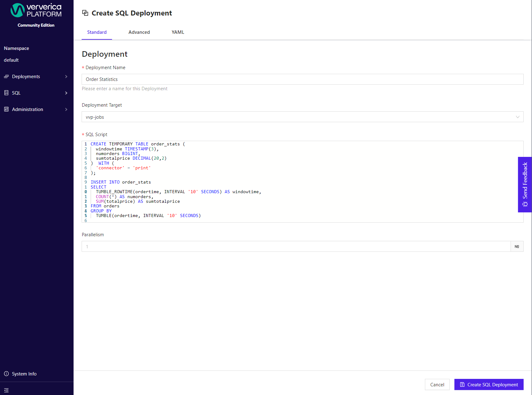Expand the SQL menu chevron
This screenshot has width=532, height=395.
[66, 93]
